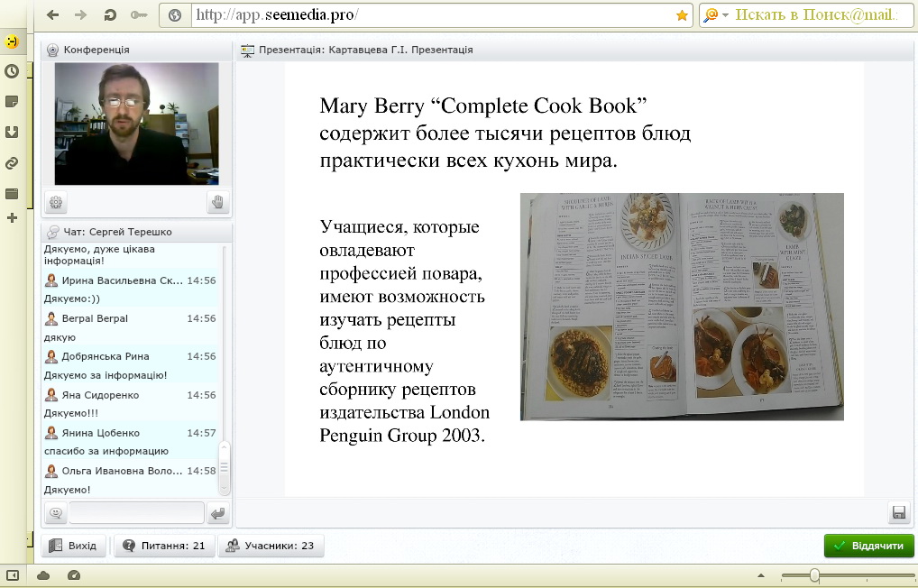Click the plus icon to add sidebar panel
The width and height of the screenshot is (918, 588).
click(x=12, y=217)
